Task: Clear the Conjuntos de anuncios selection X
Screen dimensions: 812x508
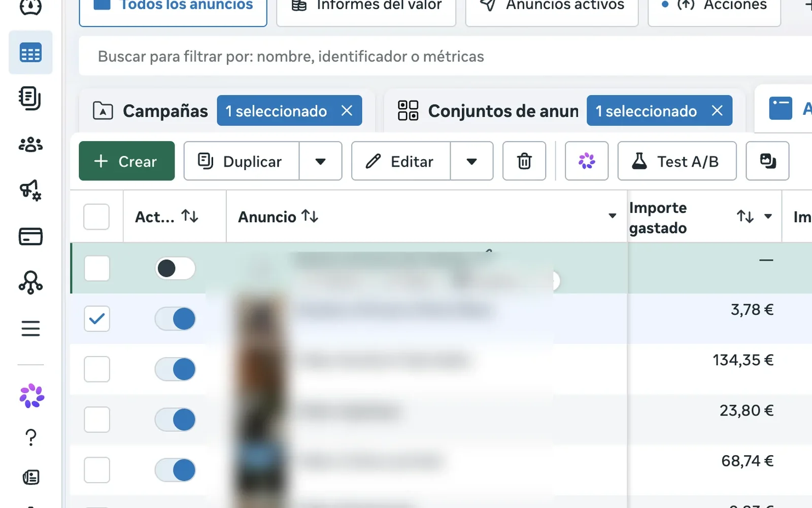Action: pyautogui.click(x=717, y=110)
